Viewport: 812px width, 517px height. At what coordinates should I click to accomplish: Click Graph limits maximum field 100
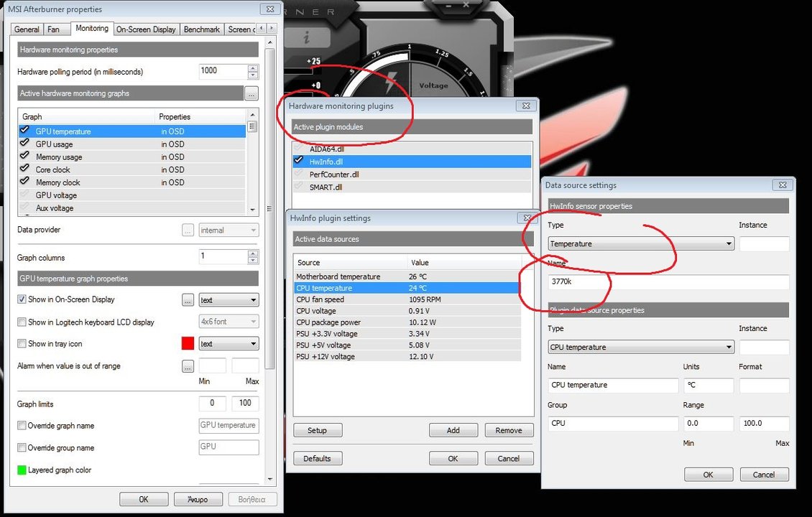click(246, 403)
